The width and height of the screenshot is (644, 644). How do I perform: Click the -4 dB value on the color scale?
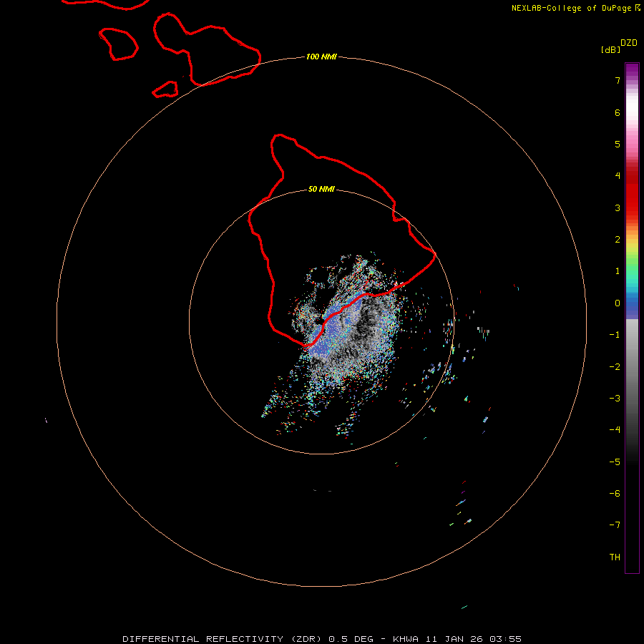coord(615,430)
